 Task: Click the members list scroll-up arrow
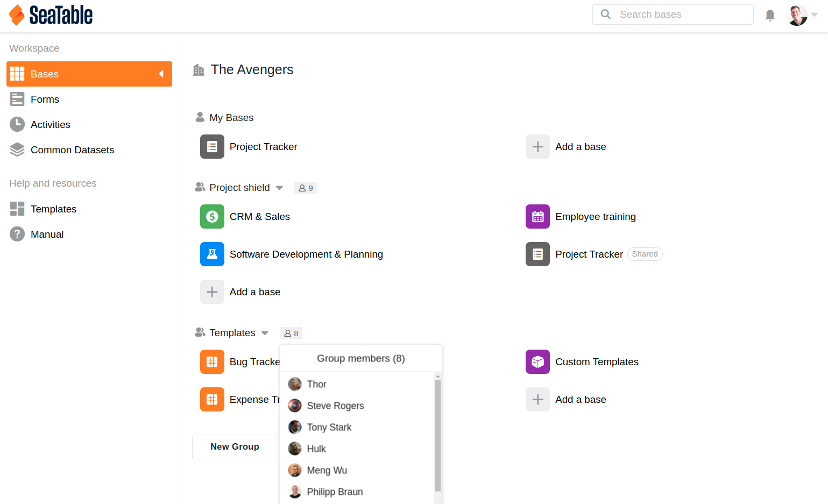click(x=438, y=377)
